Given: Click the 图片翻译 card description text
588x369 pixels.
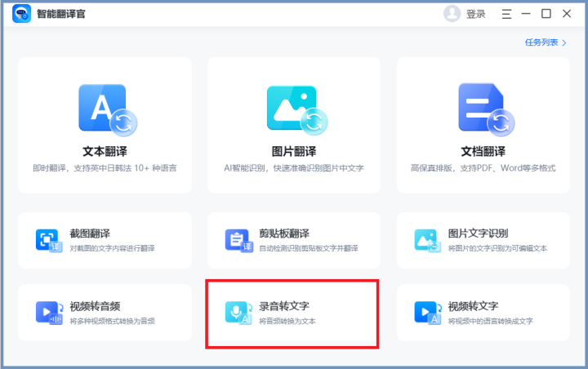Looking at the screenshot, I should pyautogui.click(x=294, y=168).
